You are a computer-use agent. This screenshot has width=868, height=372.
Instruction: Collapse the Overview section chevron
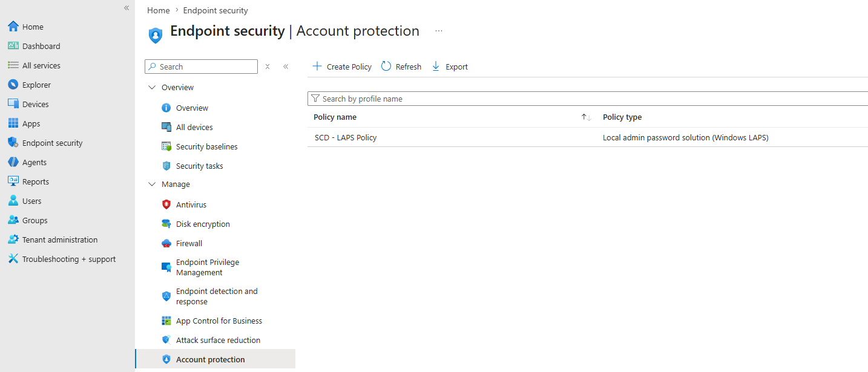[152, 88]
